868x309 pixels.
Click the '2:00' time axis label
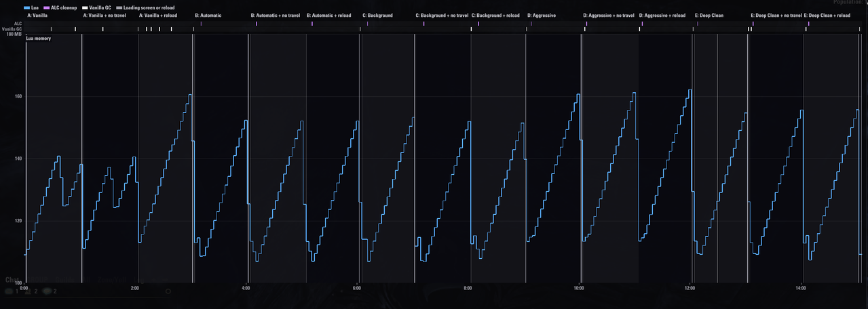(x=135, y=288)
